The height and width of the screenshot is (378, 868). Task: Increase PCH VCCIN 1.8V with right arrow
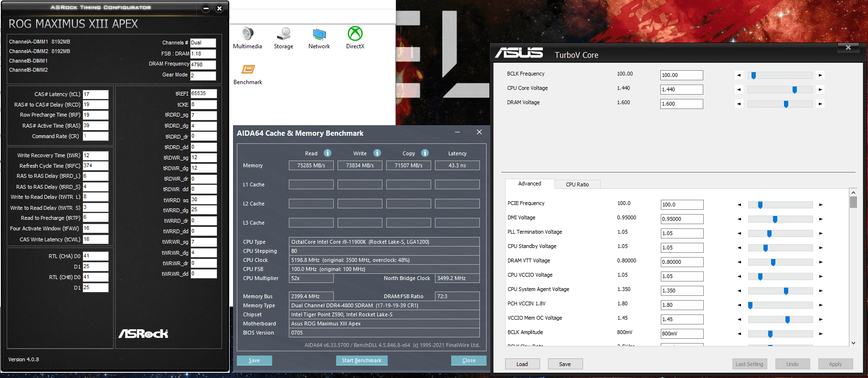(x=821, y=305)
